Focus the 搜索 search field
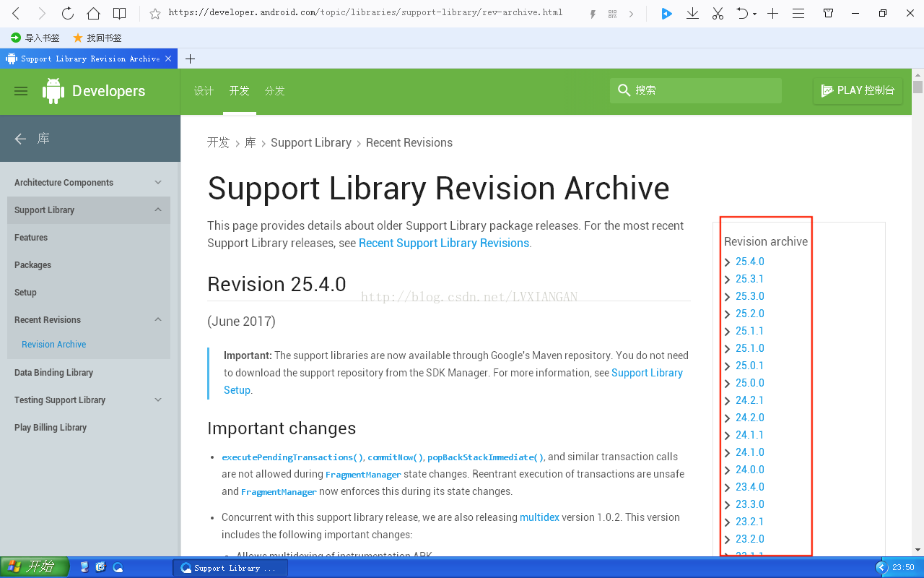Viewport: 924px width, 578px height. click(696, 90)
